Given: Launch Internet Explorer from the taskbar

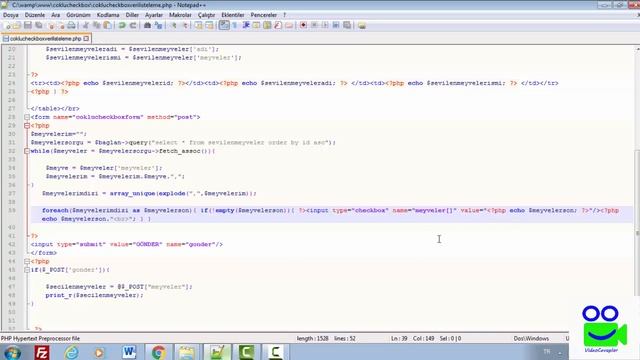Looking at the screenshot, I should point(71,352).
